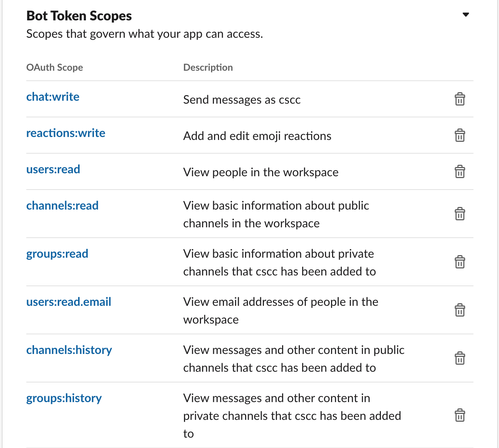Remove the groups:read scope
Image resolution: width=499 pixels, height=448 pixels.
[x=460, y=262]
